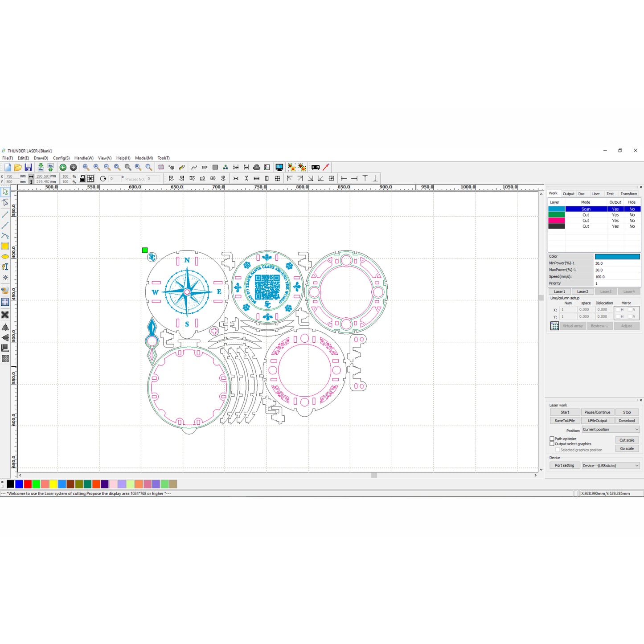This screenshot has width=644, height=644.
Task: Toggle the lock aspect ratio icon
Action: point(82,179)
